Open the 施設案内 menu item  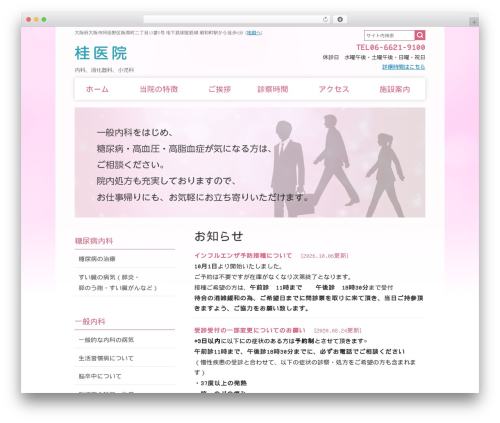(x=395, y=89)
